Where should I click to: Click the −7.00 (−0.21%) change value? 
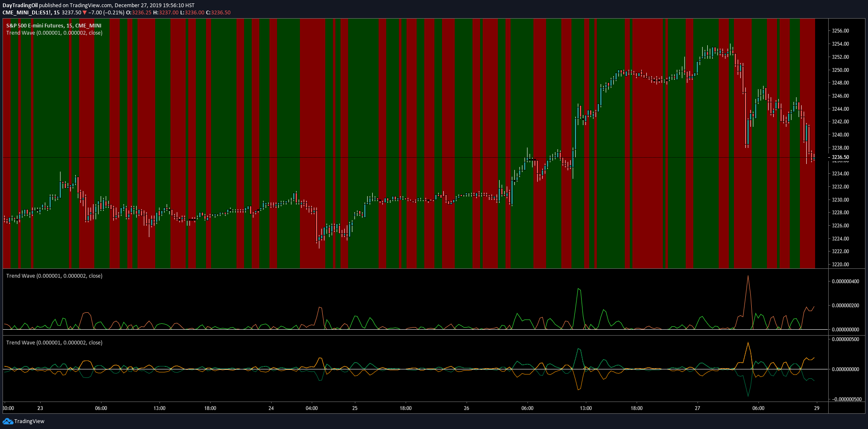106,13
